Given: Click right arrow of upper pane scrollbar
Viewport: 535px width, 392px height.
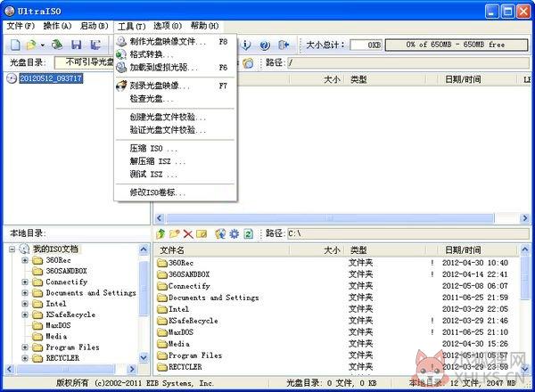Looking at the screenshot, I should 525,217.
